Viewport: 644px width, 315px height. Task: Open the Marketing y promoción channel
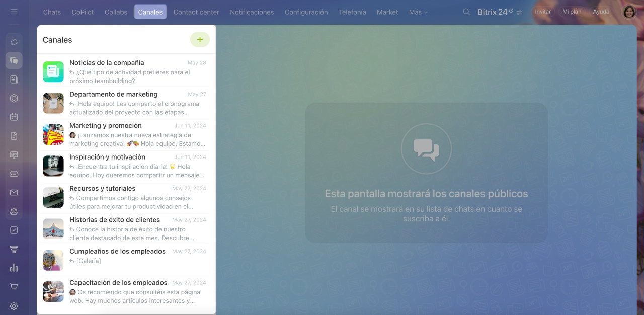point(125,135)
